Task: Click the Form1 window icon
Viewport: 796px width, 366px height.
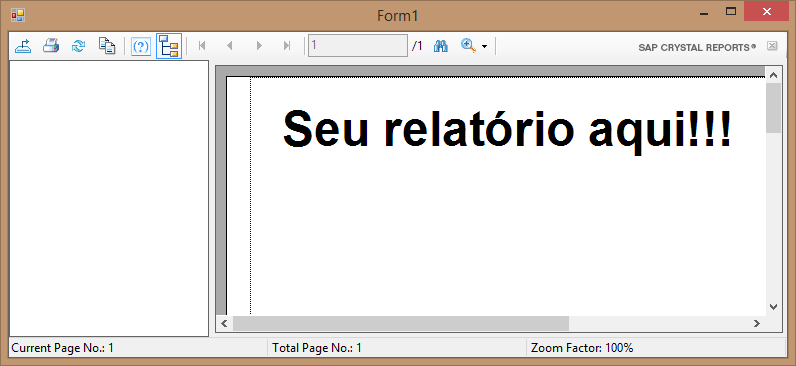Action: (18, 15)
